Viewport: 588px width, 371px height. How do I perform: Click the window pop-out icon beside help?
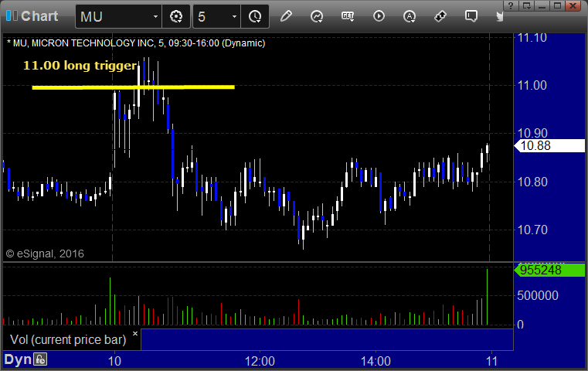coord(527,5)
